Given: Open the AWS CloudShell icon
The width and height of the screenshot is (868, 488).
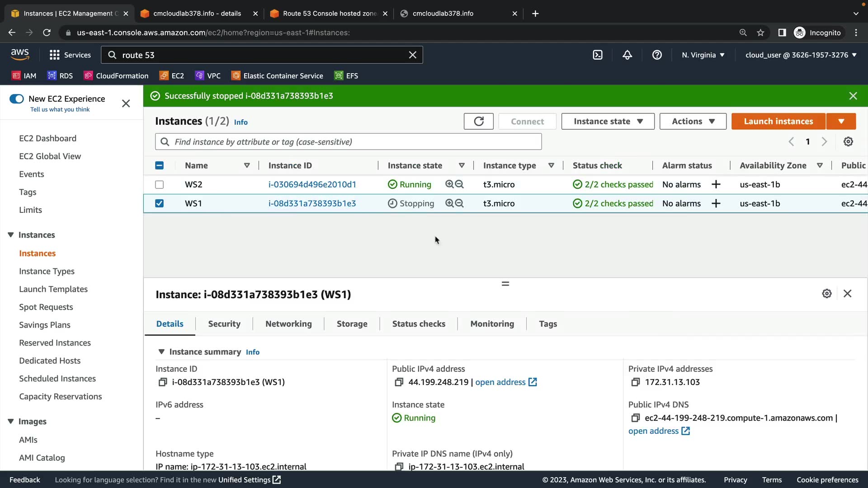Looking at the screenshot, I should 598,55.
